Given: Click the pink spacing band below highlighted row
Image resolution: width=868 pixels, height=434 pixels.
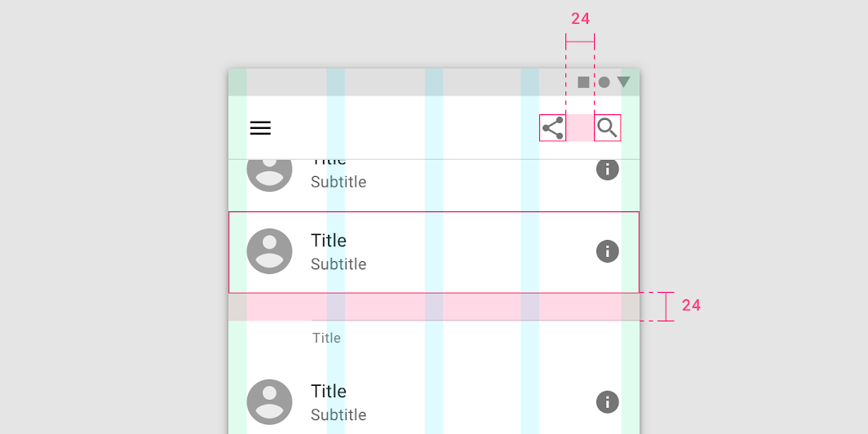Looking at the screenshot, I should tap(434, 307).
